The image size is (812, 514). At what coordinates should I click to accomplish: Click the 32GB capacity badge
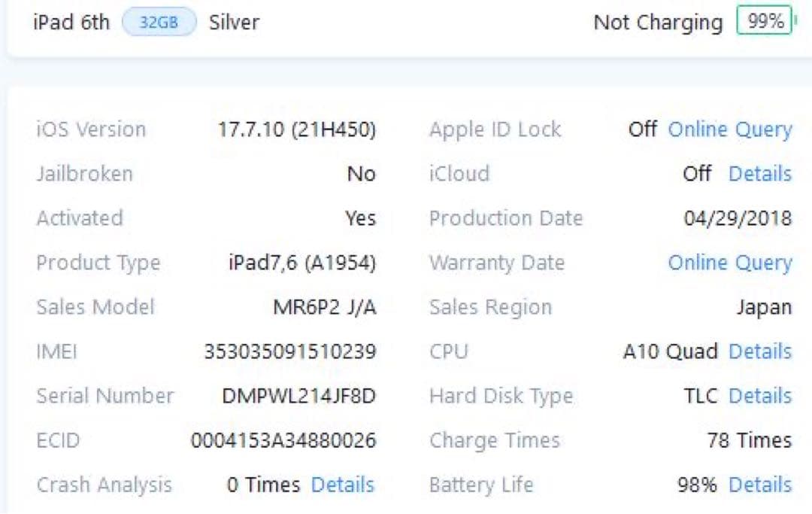click(x=159, y=22)
